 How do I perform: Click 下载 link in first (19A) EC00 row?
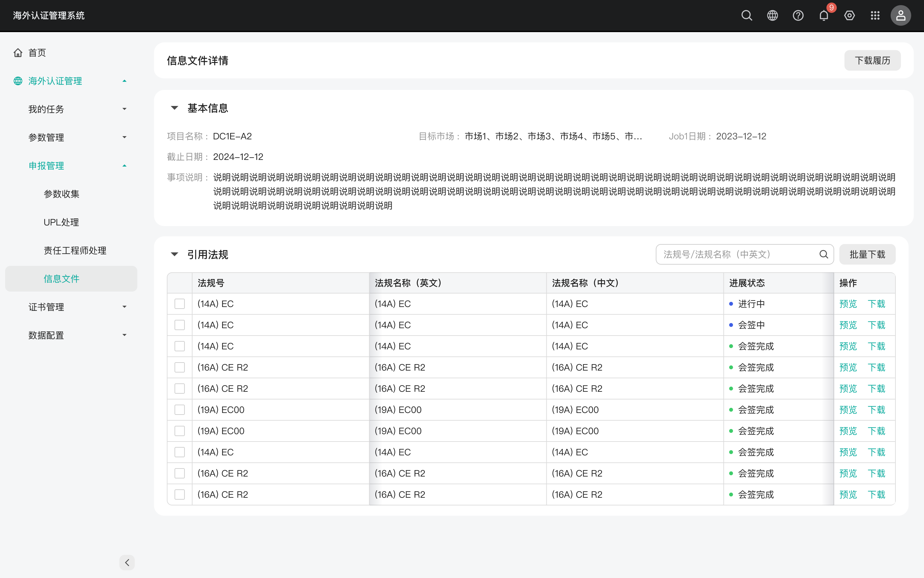point(876,410)
